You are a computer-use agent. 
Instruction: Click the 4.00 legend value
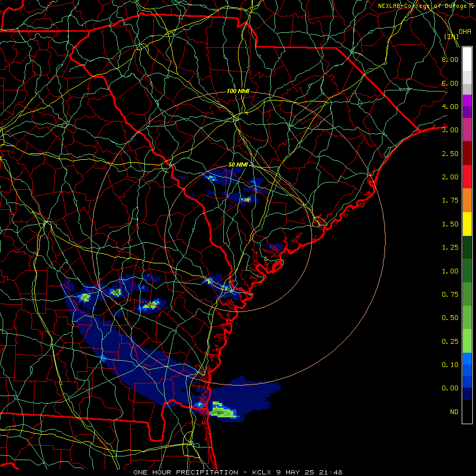tap(450, 106)
